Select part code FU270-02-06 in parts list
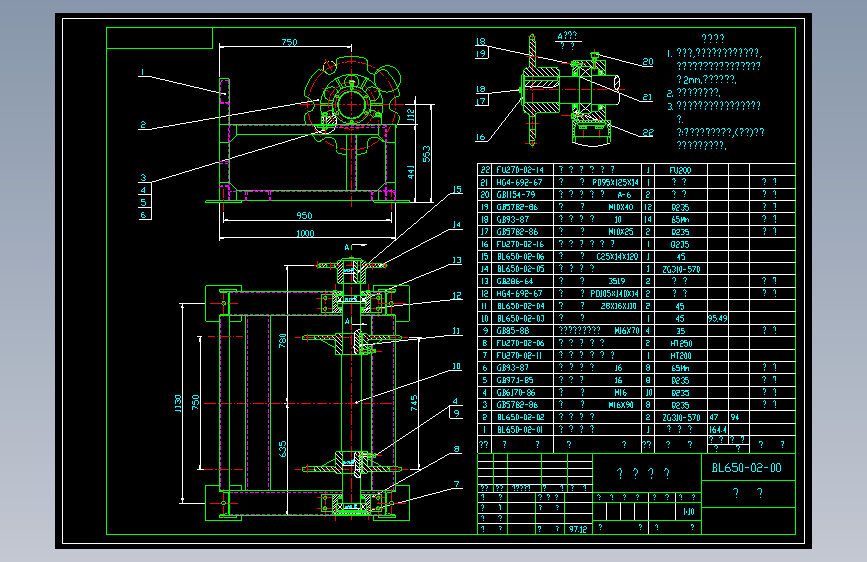 [x=520, y=343]
